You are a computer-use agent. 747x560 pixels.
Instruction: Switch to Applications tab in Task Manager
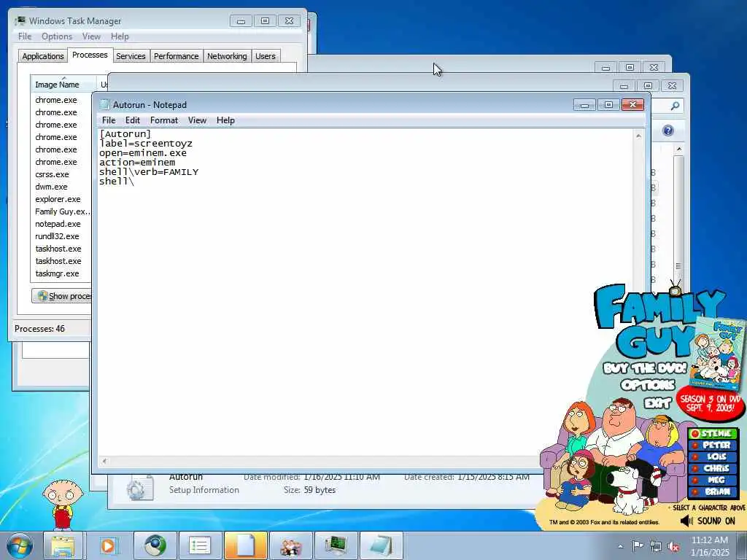click(x=43, y=56)
